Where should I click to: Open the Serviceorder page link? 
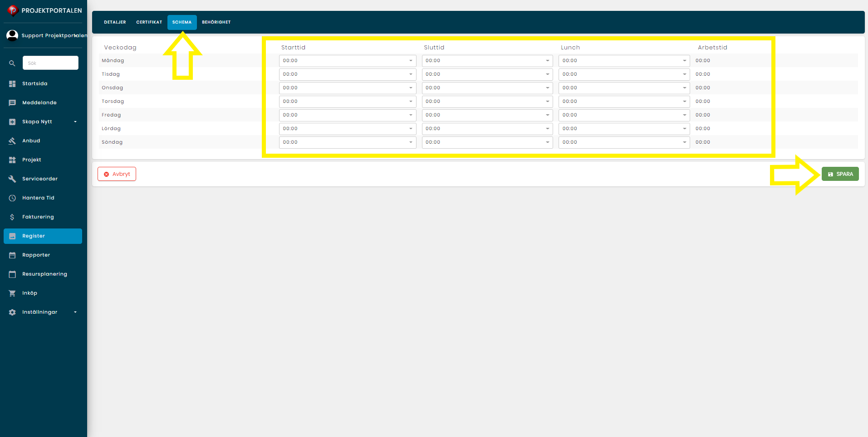click(40, 179)
